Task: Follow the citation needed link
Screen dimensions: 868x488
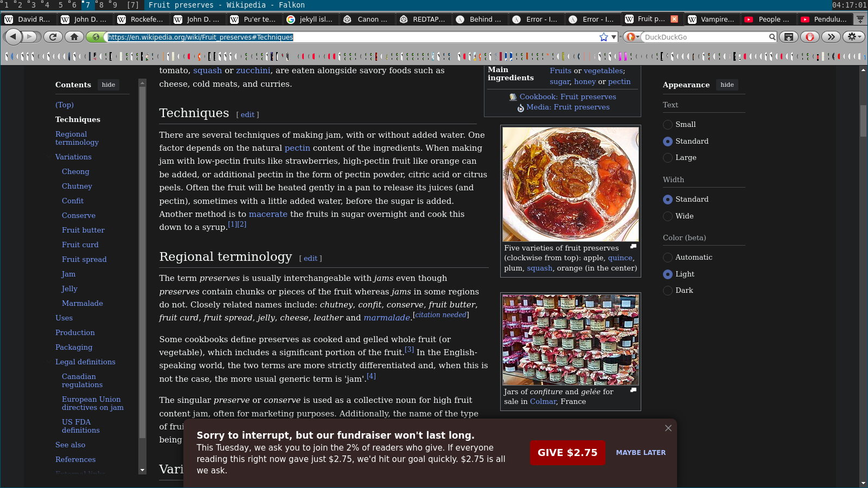Action: click(x=441, y=314)
